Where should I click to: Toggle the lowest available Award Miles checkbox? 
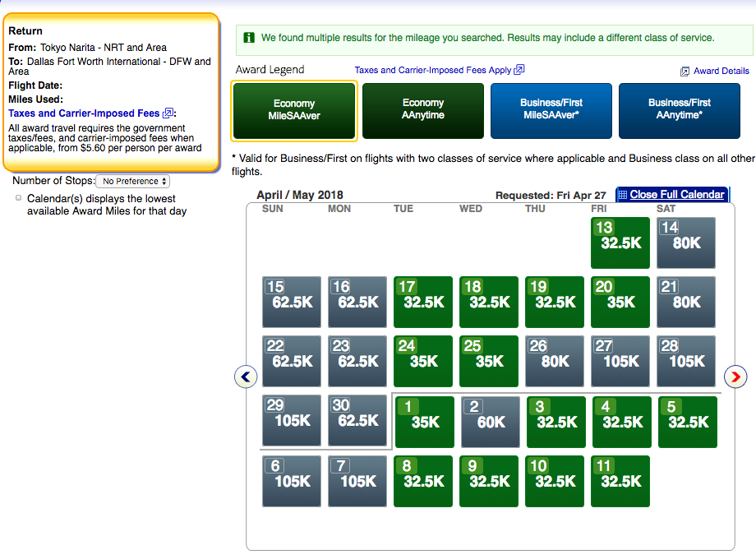pyautogui.click(x=19, y=198)
